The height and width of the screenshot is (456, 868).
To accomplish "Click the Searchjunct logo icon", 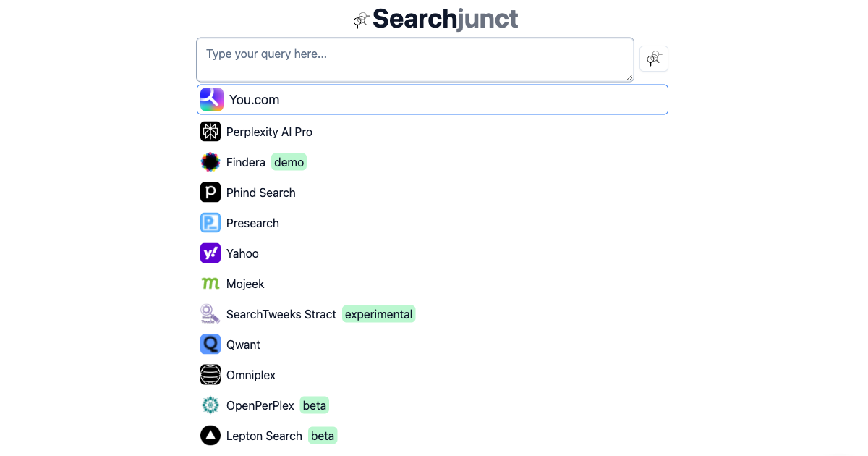I will coord(361,19).
